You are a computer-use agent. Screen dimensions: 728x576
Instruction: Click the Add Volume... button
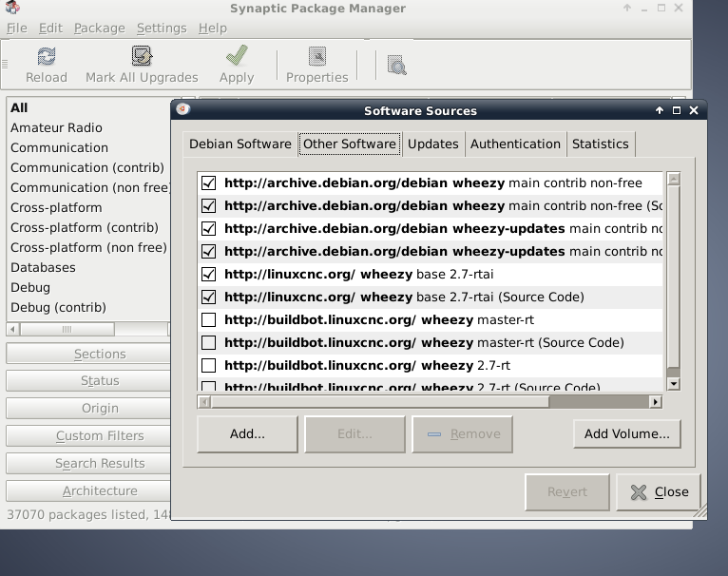click(x=627, y=433)
